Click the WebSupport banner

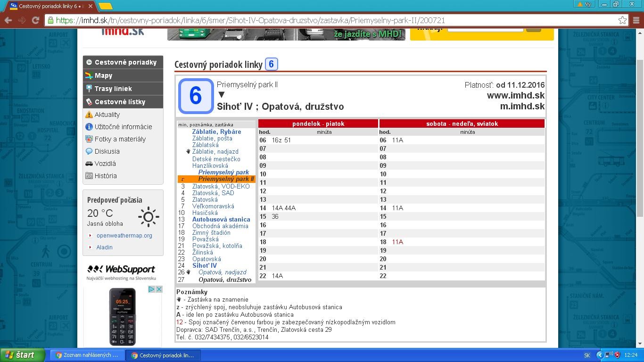(x=121, y=272)
